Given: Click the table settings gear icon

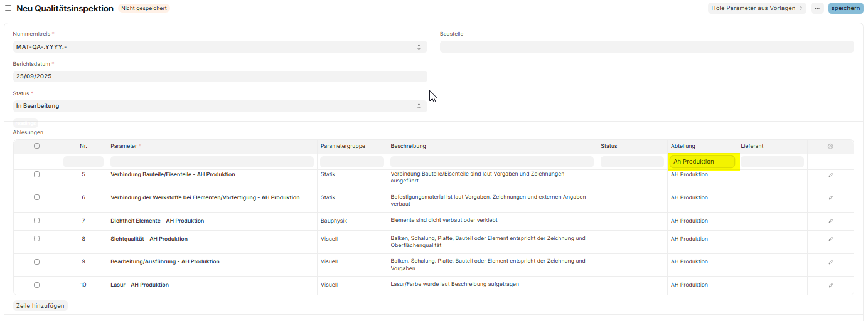Looking at the screenshot, I should (x=830, y=146).
